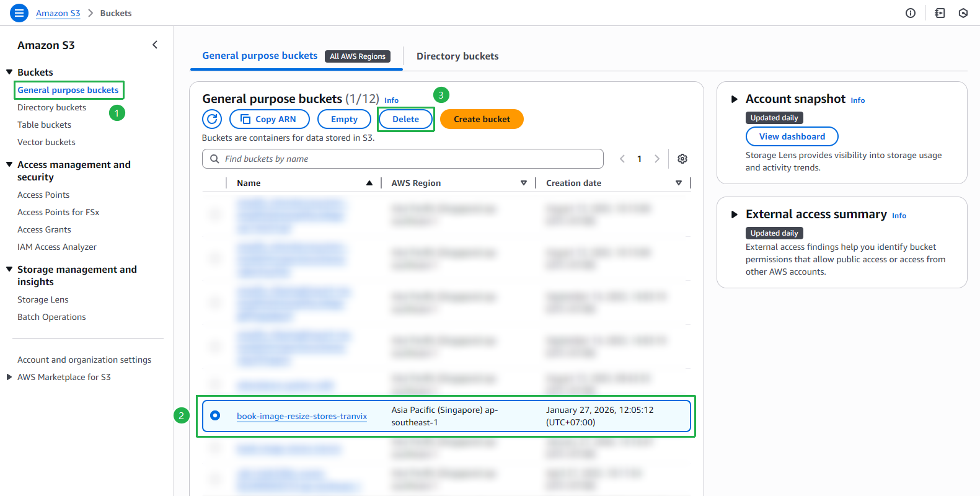Go to Amazon S3 via the breadcrumb link
This screenshot has height=496, width=980.
(58, 13)
